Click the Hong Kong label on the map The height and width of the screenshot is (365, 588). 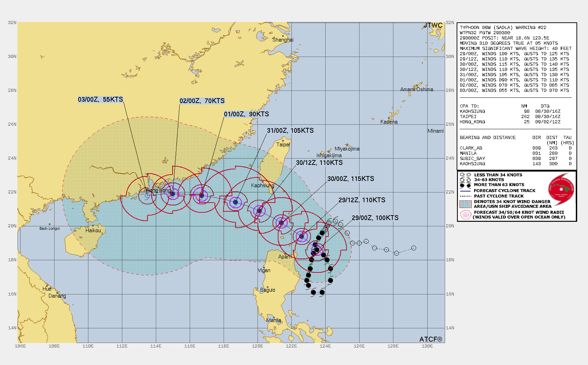click(x=159, y=190)
